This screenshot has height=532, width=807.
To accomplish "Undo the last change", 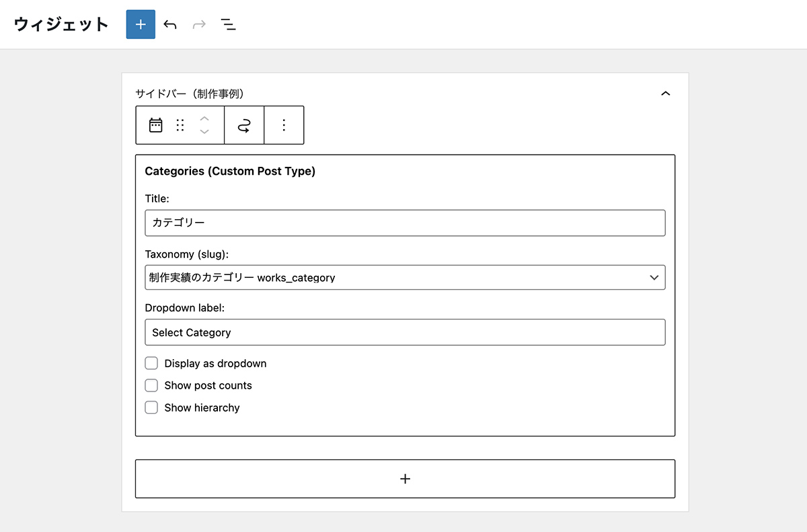I will (x=170, y=25).
